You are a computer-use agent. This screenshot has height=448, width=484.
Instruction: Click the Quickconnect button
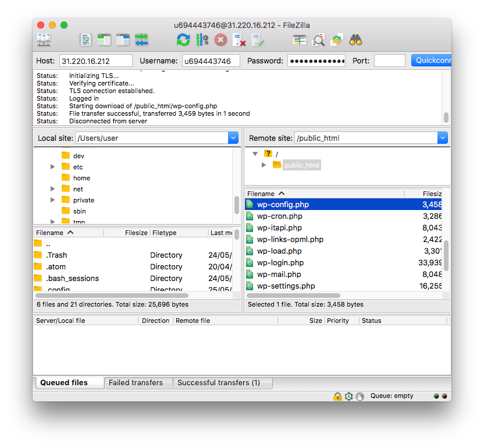tap(431, 61)
